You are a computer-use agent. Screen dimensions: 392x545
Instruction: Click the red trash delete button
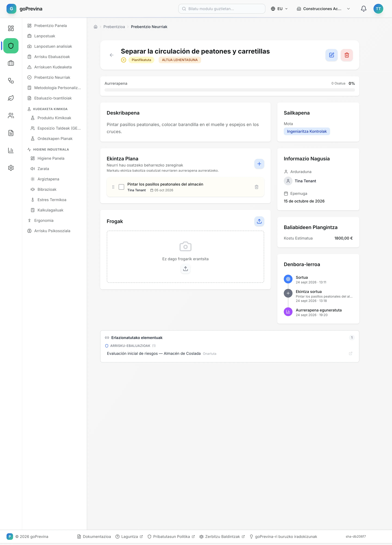[347, 55]
